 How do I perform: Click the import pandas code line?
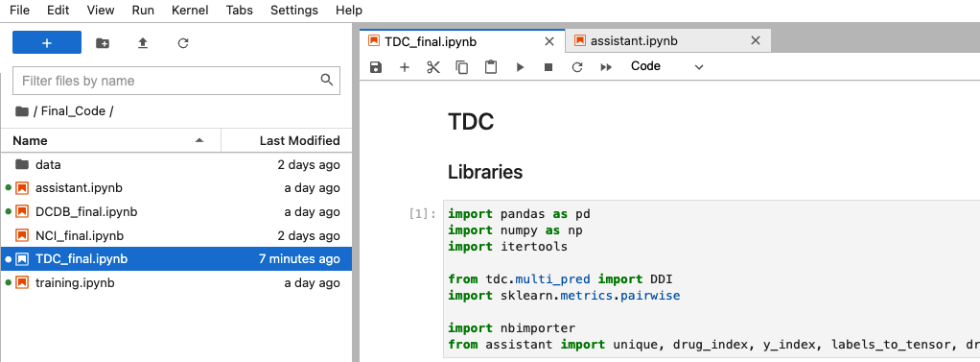click(519, 214)
